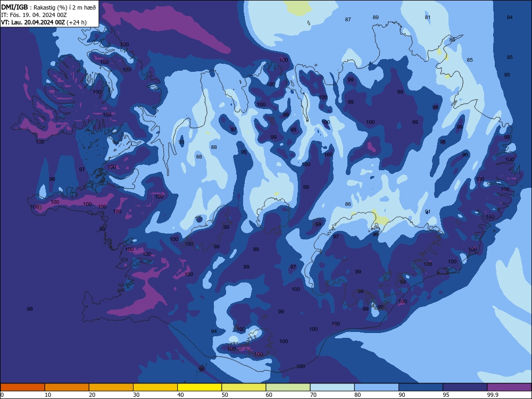
Task: Pick the 60–70 pale green legend swatch
Action: [x=288, y=387]
